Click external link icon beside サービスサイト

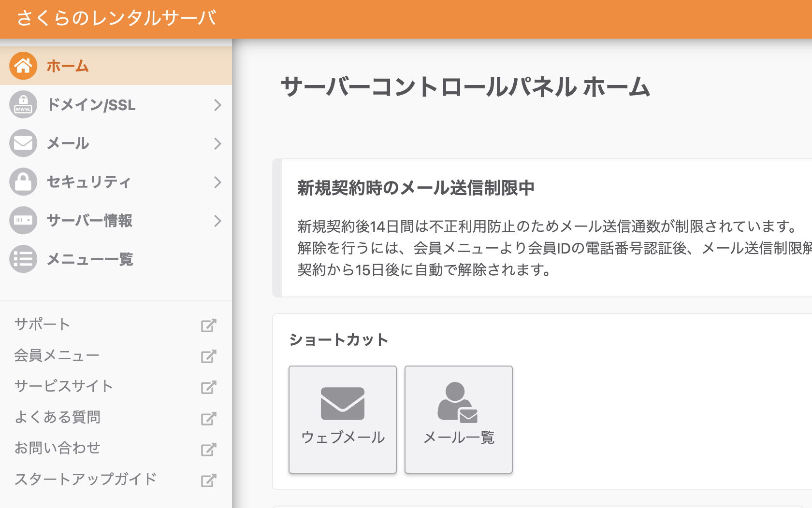coord(208,387)
